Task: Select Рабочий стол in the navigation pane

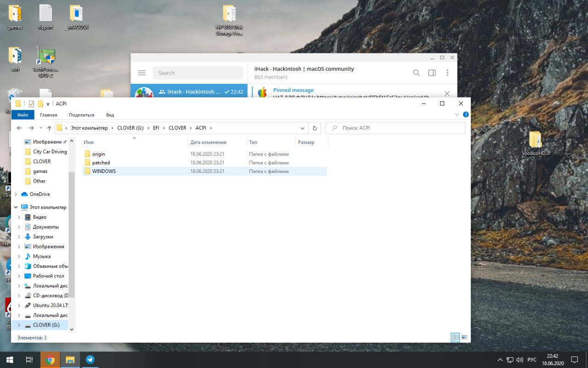Action: pos(48,276)
